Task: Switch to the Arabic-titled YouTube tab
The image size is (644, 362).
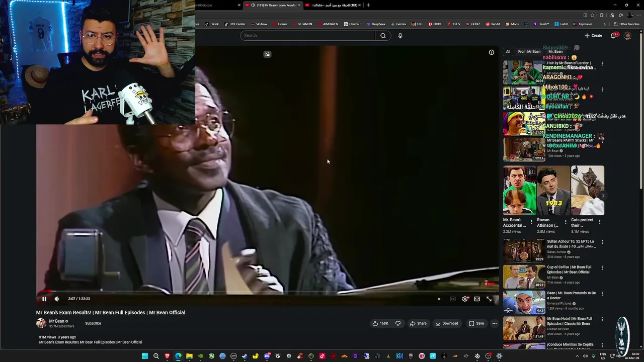Action: [335, 5]
